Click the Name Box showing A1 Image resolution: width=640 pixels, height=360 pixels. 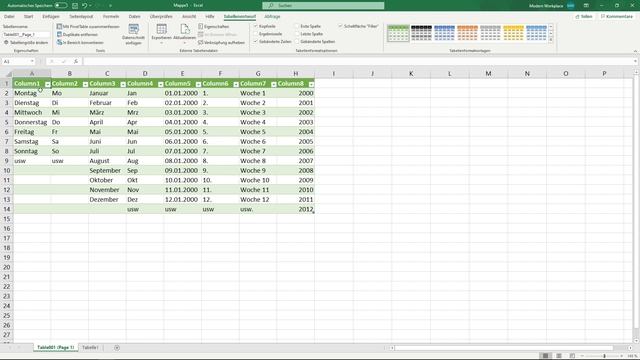click(16, 61)
